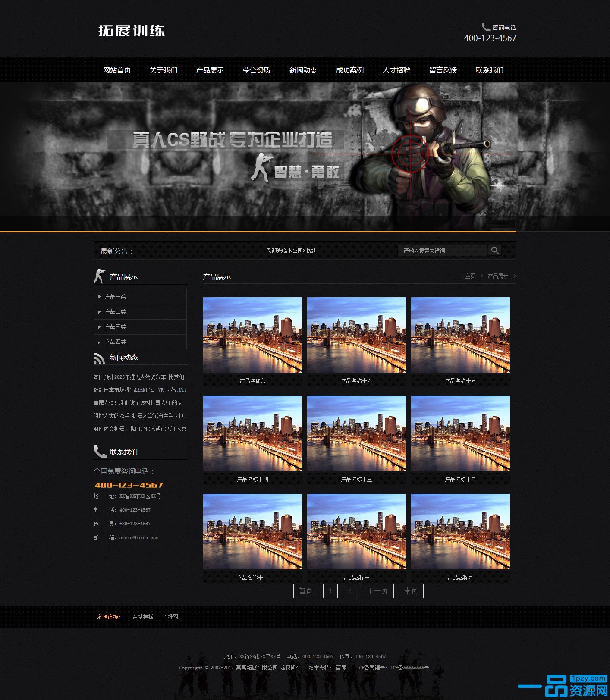This screenshot has width=610, height=700.
Task: Open the 产品名称九 thumbnail
Action: coord(460,531)
